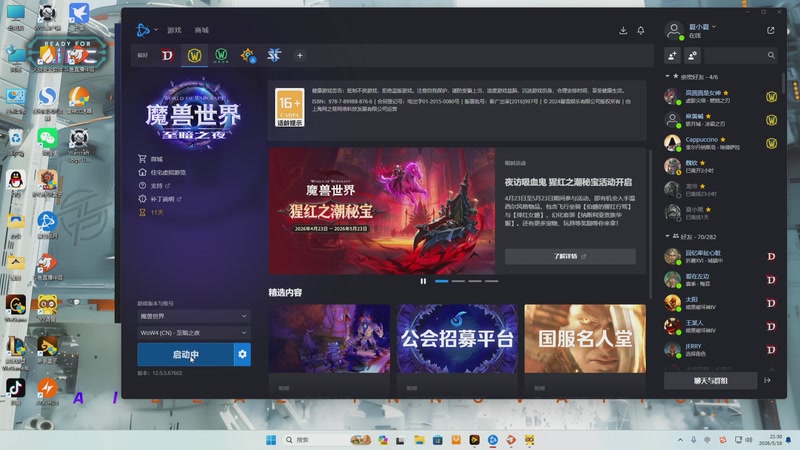Open the WoW4 (CN) account dropdown

194,333
